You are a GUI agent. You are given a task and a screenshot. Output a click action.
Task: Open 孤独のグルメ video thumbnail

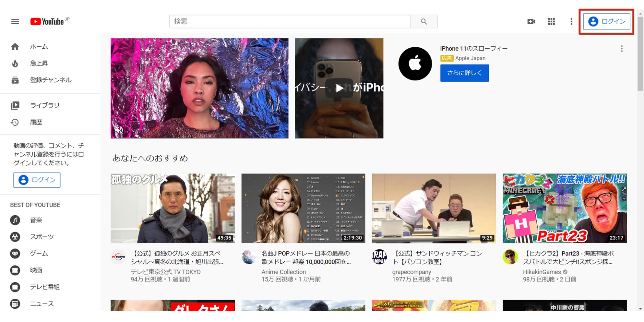[173, 208]
